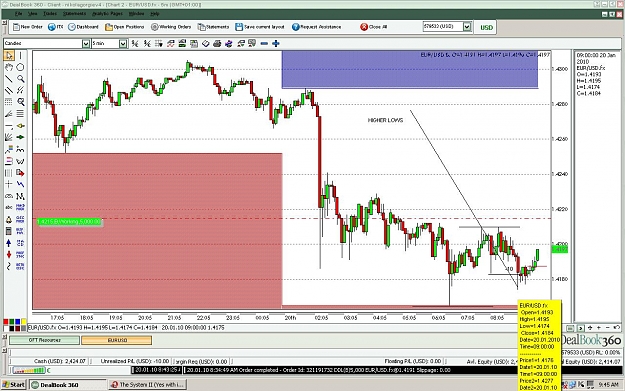Viewport: 625px width, 391px height.
Task: Zoom out chart with minus icon
Action: [264, 43]
